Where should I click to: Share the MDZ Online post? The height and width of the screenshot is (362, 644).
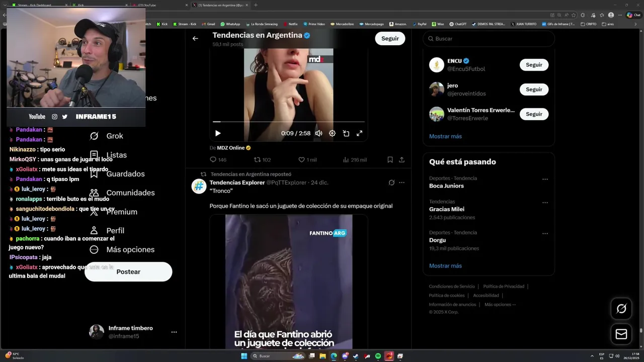pyautogui.click(x=401, y=160)
